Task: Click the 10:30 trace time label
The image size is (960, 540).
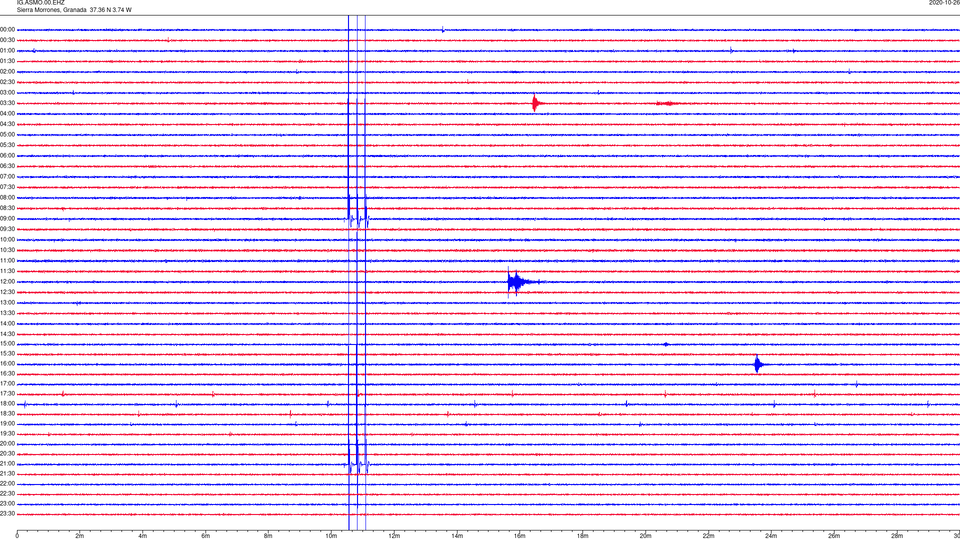Action: pyautogui.click(x=7, y=250)
